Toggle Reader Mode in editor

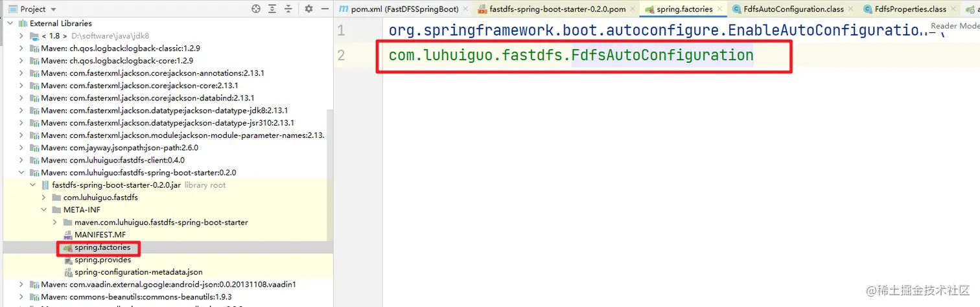point(955,26)
